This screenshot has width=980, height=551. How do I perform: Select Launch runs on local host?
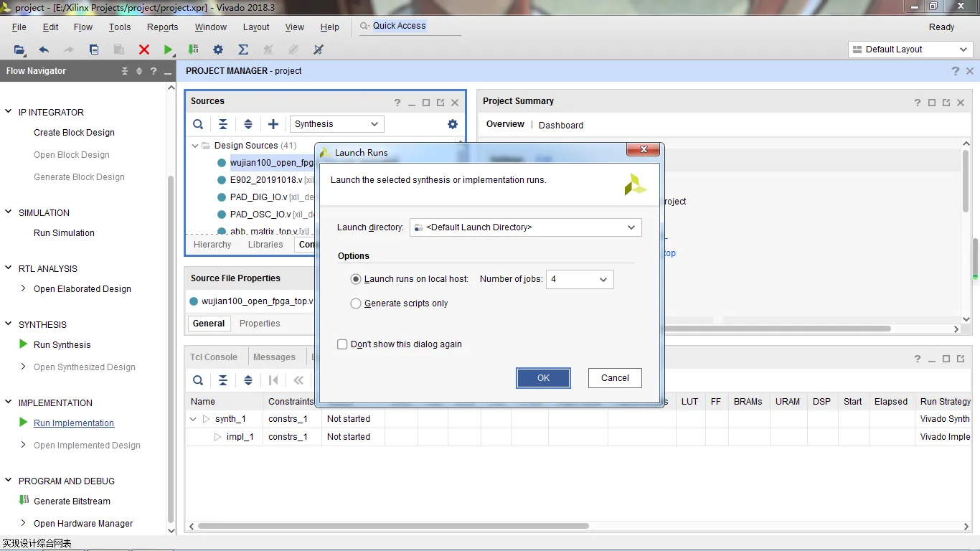click(356, 279)
